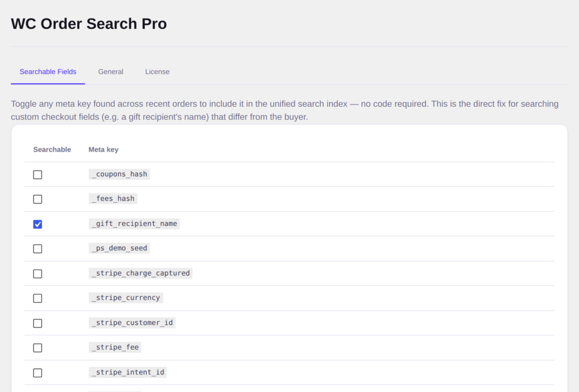Screen dimensions: 579x392
Task: Open the Searchable Fields tab
Action: (48, 72)
